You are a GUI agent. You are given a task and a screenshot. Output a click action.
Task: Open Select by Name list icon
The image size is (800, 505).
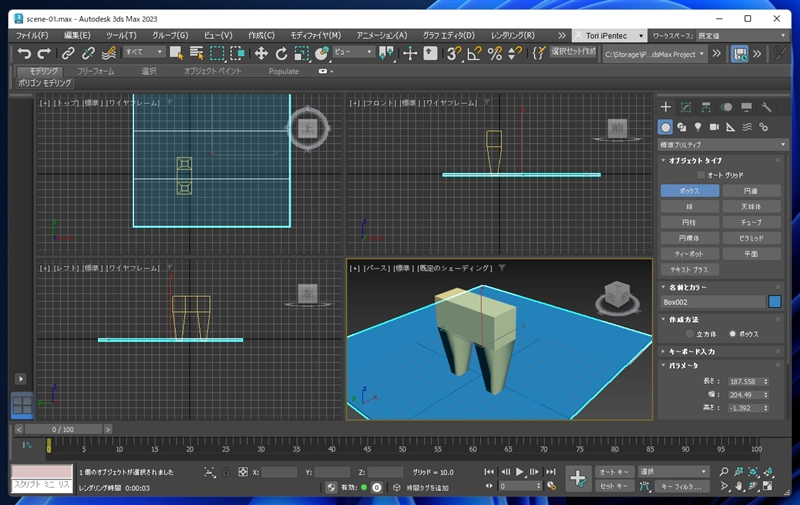196,53
